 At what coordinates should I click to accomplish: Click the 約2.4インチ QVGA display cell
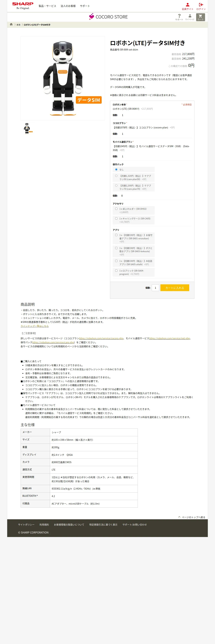coord(94,455)
